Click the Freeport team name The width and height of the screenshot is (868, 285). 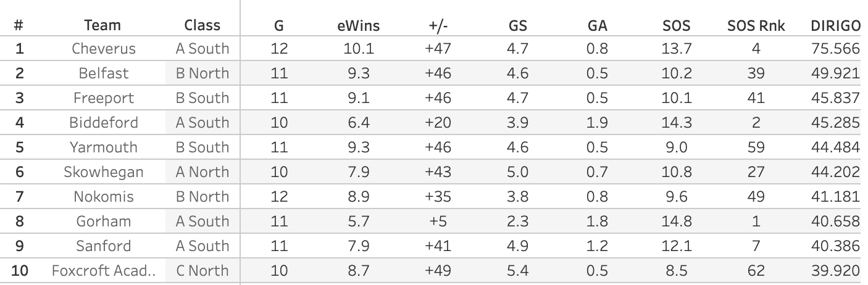coord(104,98)
